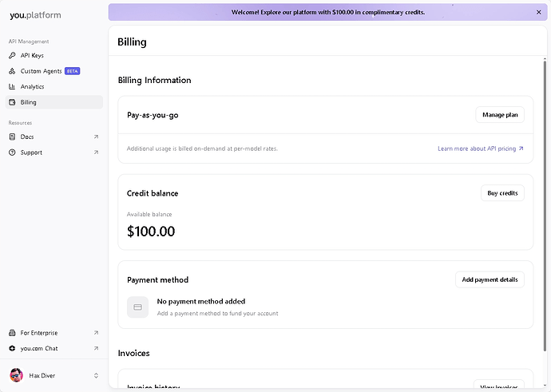
Task: Expand the Hax Diver account menu
Action: point(96,375)
